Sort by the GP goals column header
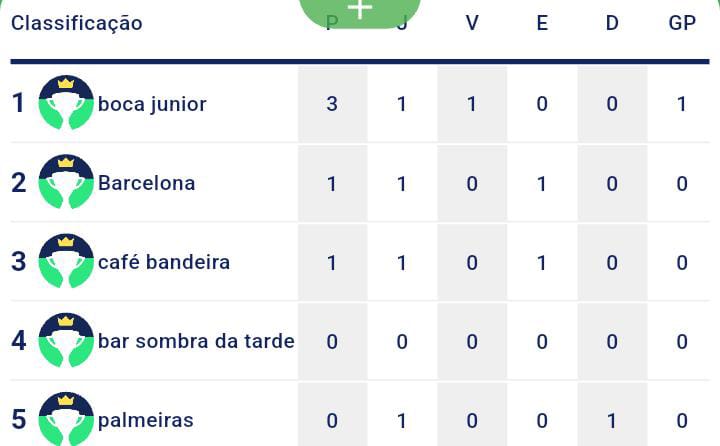The width and height of the screenshot is (720, 446). [682, 23]
